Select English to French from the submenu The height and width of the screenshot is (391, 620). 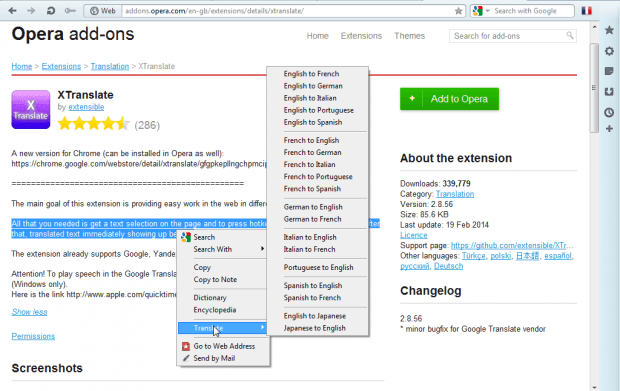311,74
